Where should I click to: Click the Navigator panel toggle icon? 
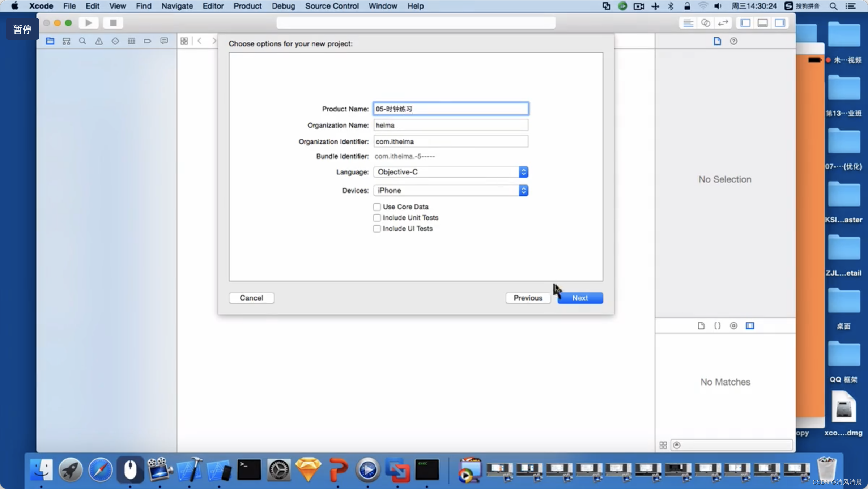tap(748, 22)
